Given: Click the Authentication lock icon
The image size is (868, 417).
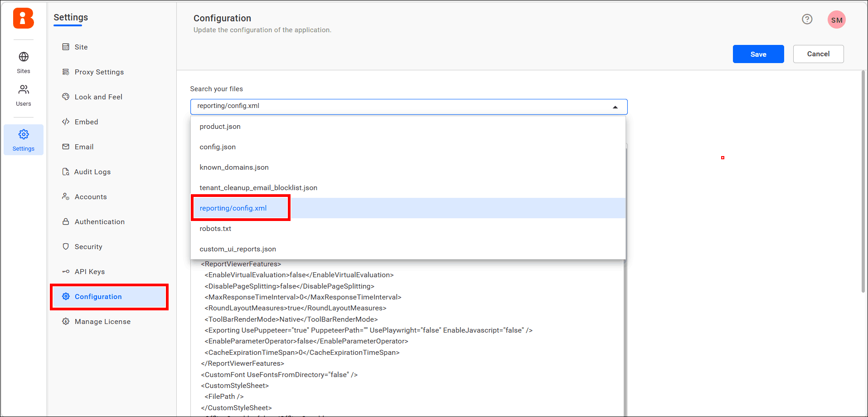Looking at the screenshot, I should pos(67,221).
